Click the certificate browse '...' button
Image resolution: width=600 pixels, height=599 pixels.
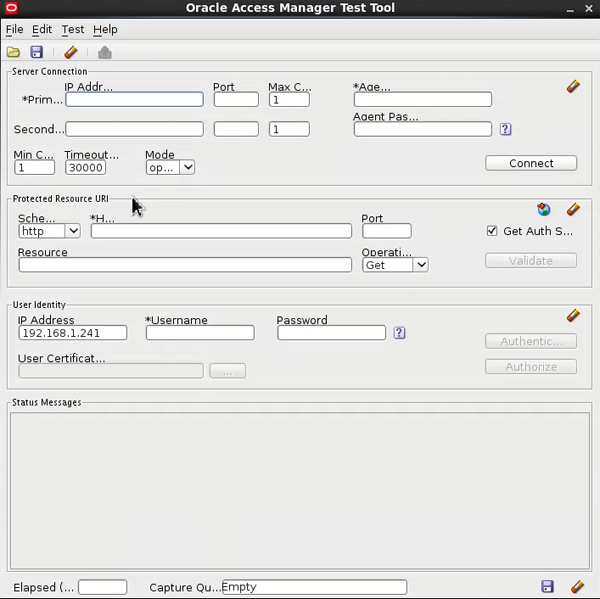(x=227, y=371)
